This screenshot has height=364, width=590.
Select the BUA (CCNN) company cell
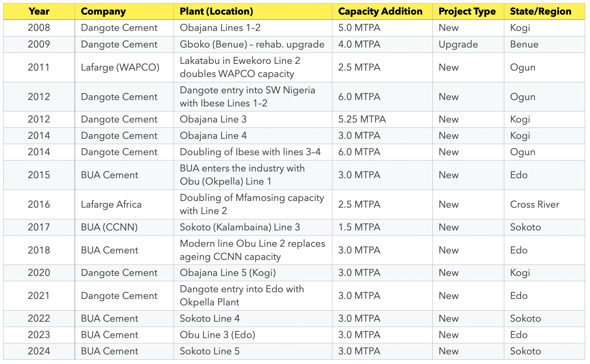pyautogui.click(x=109, y=227)
